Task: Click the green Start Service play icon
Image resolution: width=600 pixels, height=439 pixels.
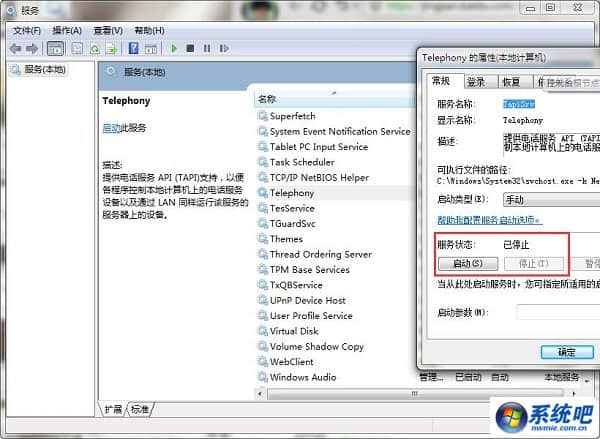Action: [174, 48]
